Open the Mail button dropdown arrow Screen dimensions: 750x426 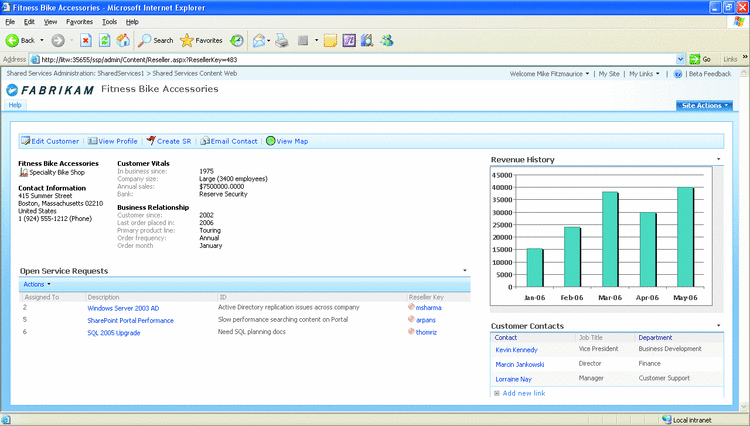tap(269, 41)
